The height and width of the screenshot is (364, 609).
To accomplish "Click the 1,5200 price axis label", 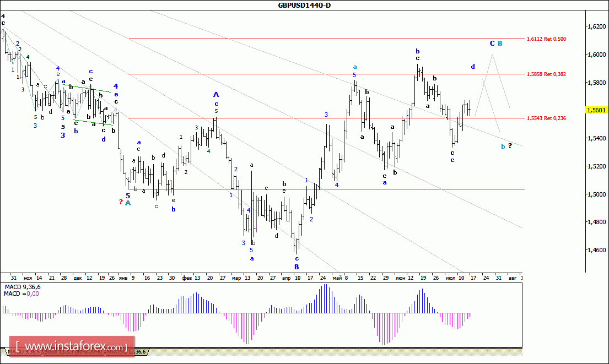I will 597,166.
